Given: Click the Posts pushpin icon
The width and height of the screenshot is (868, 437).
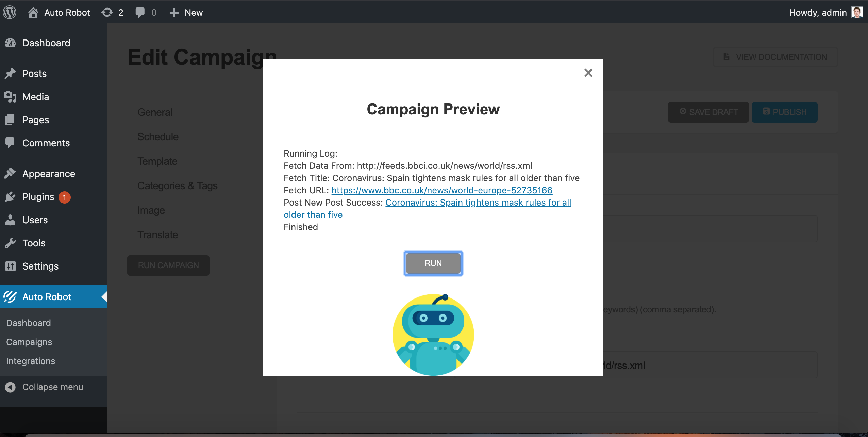Looking at the screenshot, I should [x=10, y=74].
